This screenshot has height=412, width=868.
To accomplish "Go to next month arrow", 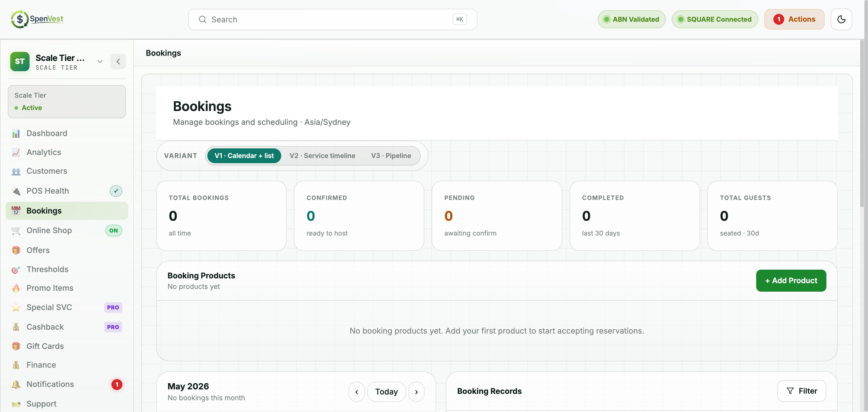I will point(416,392).
